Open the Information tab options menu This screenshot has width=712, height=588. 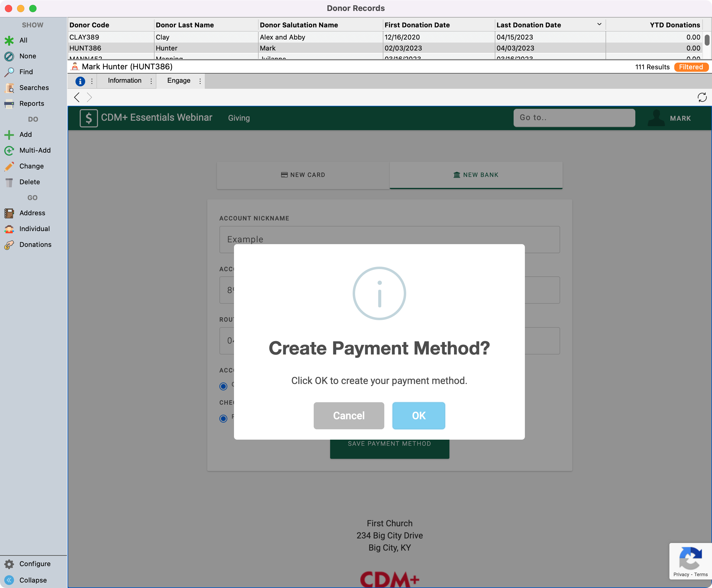(151, 81)
